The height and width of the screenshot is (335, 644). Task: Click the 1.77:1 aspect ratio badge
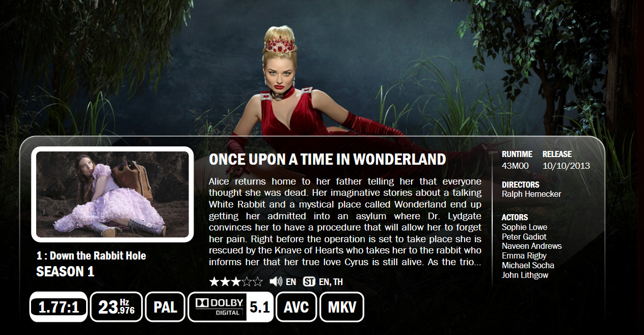click(x=59, y=307)
